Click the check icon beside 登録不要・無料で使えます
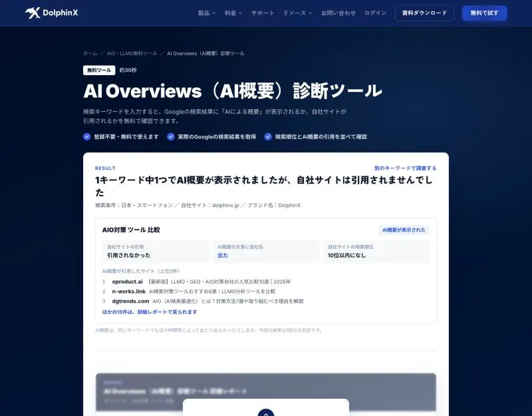 (x=87, y=136)
